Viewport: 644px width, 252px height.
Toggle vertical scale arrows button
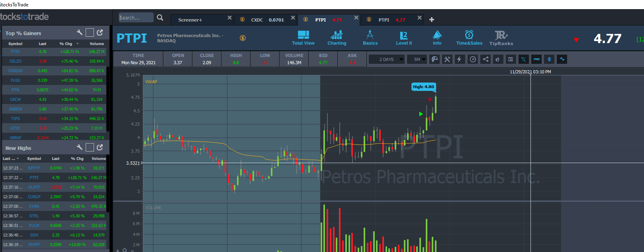(549, 59)
